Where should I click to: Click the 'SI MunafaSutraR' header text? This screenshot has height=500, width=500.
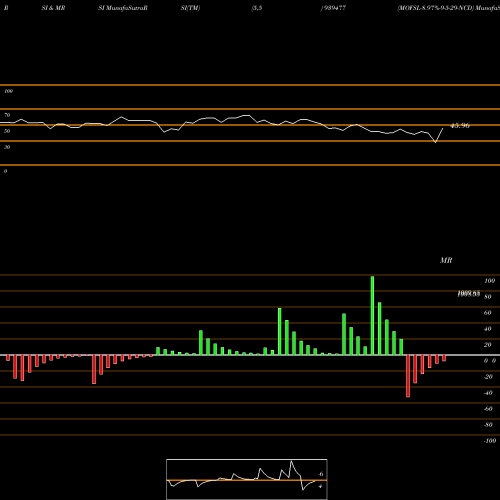click(x=123, y=8)
